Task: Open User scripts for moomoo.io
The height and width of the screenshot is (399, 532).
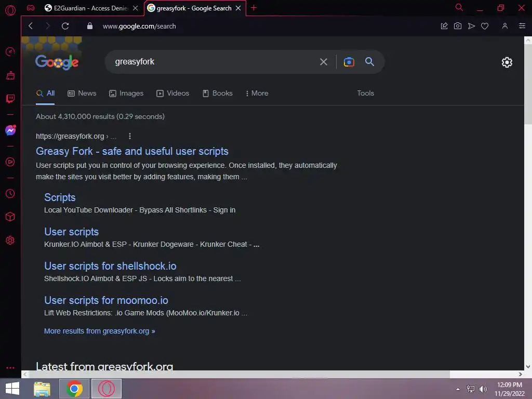Action: pos(106,300)
